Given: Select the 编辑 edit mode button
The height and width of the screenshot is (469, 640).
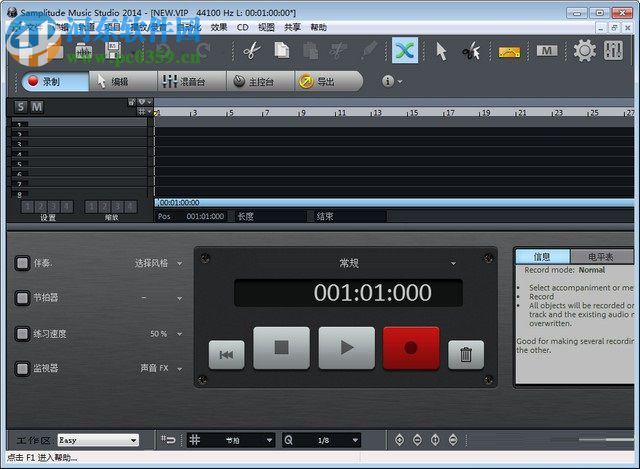Looking at the screenshot, I should [x=123, y=81].
